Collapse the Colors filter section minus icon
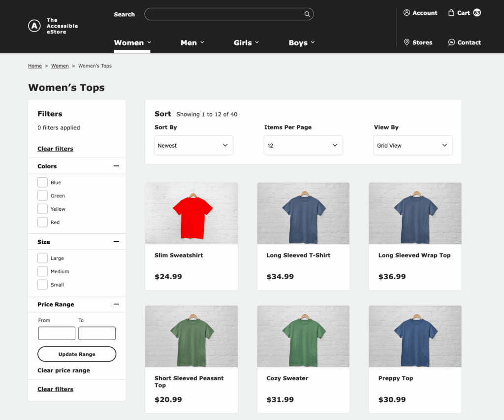This screenshot has width=504, height=420. coord(116,166)
